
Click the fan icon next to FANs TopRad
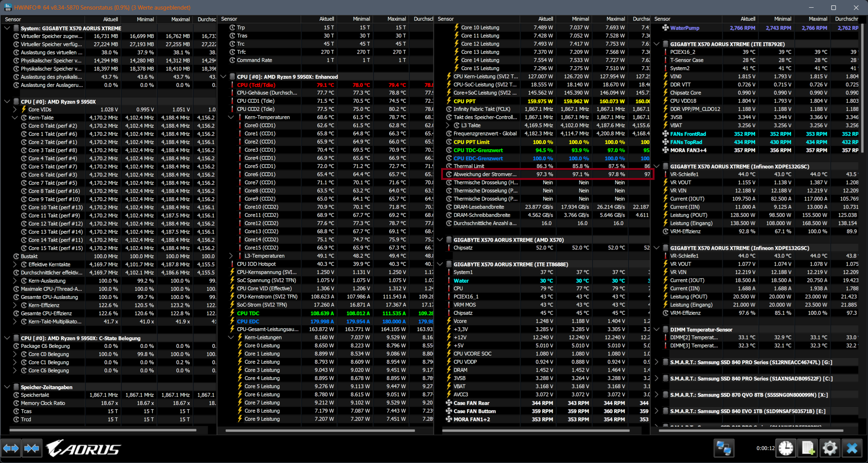tap(666, 142)
